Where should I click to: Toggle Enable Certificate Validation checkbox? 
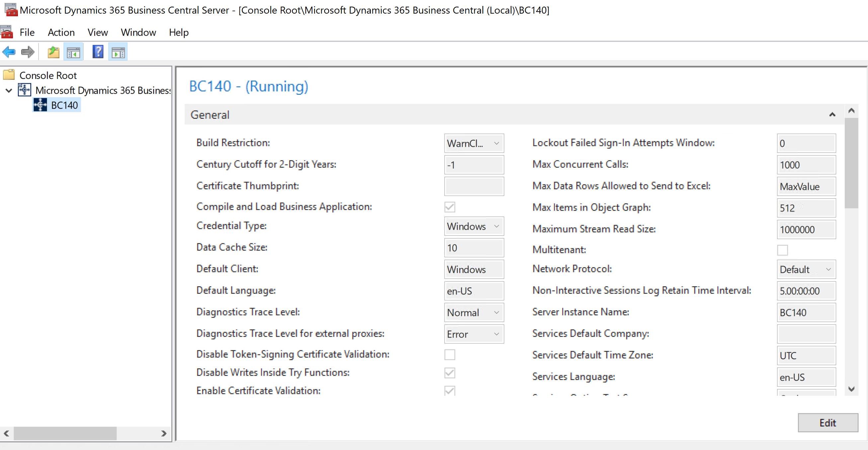(x=450, y=390)
